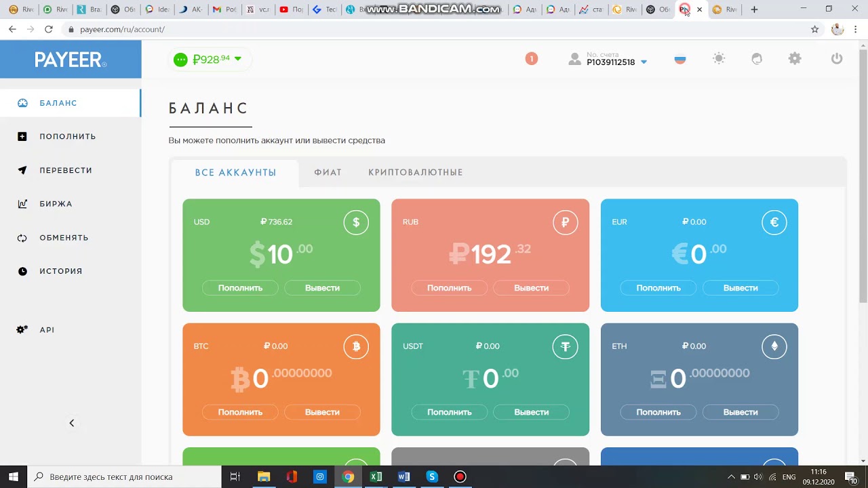The height and width of the screenshot is (488, 868).
Task: Click Вывести on the USD card
Action: (322, 288)
